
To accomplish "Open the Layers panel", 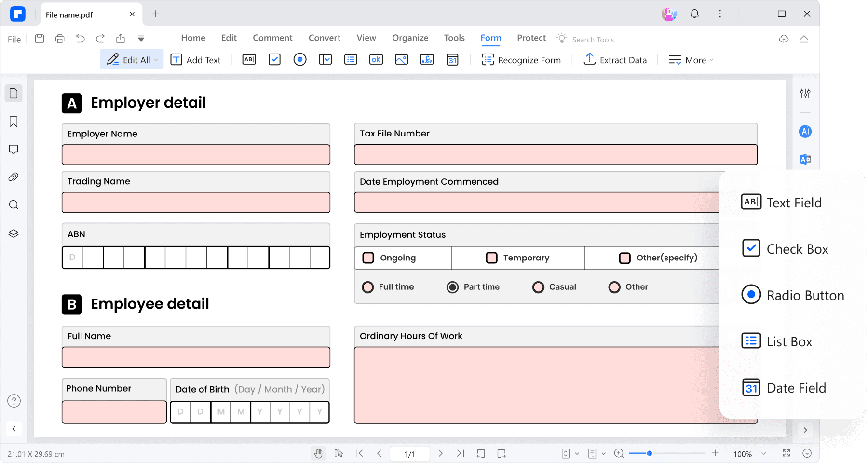I will click(14, 233).
